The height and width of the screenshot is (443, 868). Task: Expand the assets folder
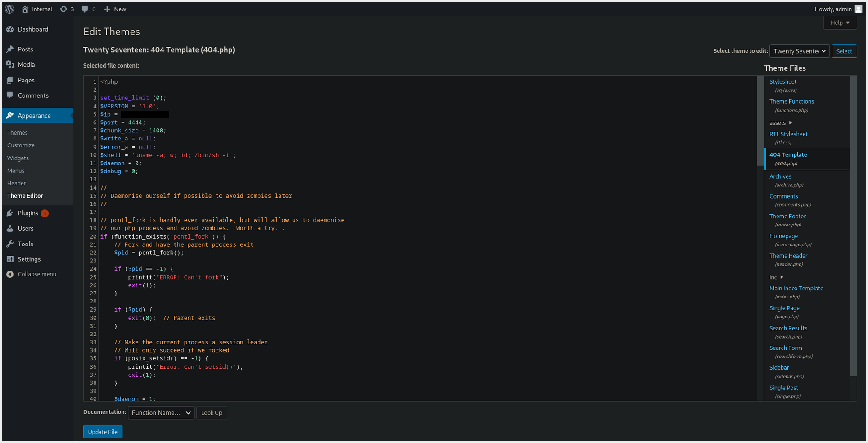coord(781,123)
